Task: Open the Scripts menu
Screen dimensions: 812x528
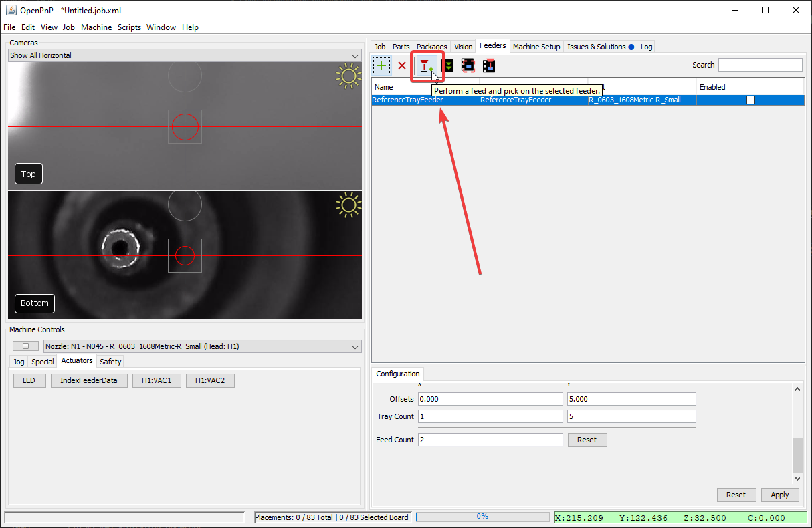Action: [x=129, y=27]
